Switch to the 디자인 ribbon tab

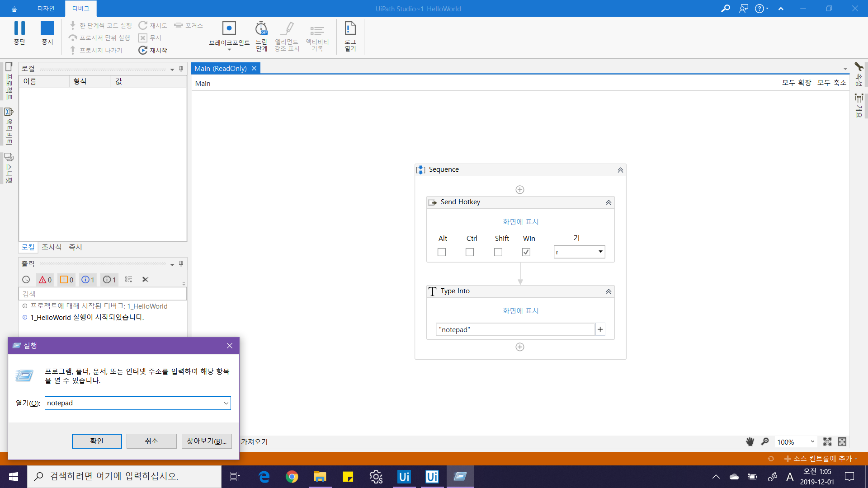46,9
